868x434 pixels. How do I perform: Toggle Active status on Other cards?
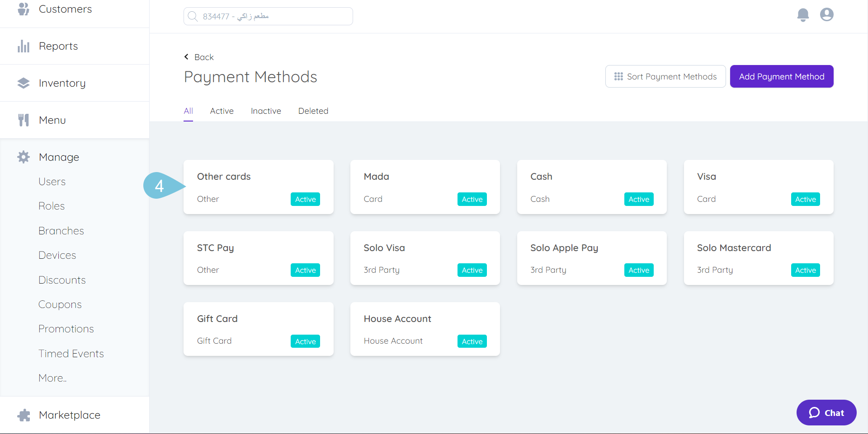[x=305, y=199]
